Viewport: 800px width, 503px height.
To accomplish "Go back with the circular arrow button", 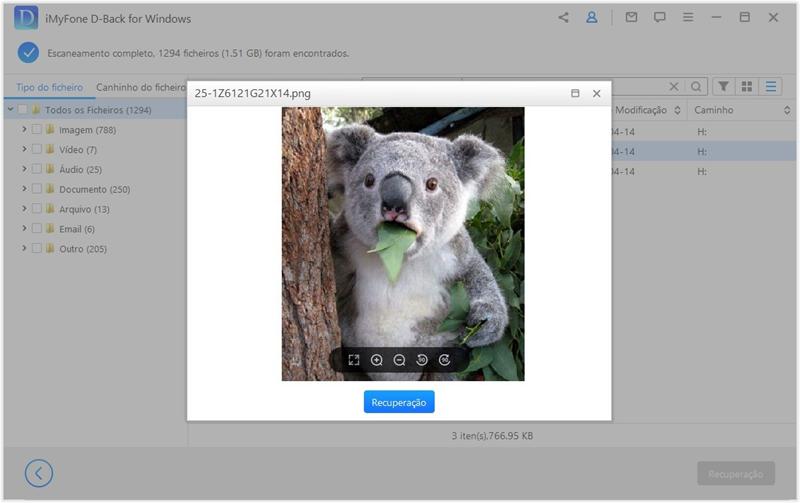I will [39, 473].
